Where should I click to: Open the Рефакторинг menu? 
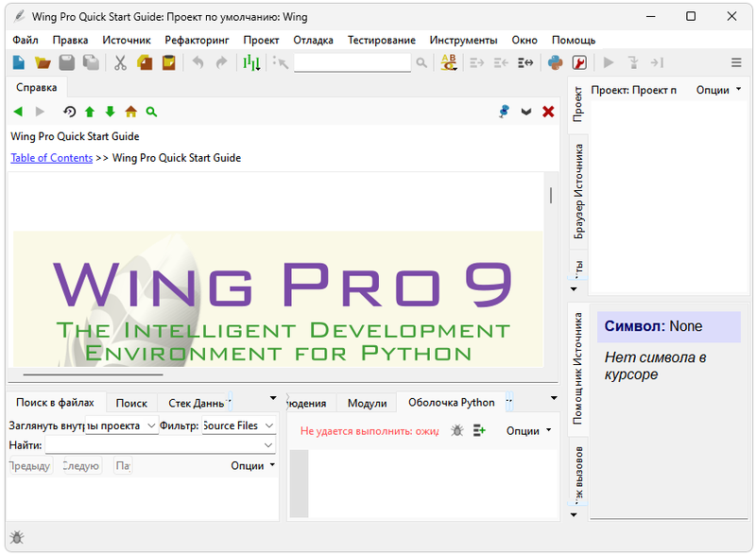tap(197, 40)
